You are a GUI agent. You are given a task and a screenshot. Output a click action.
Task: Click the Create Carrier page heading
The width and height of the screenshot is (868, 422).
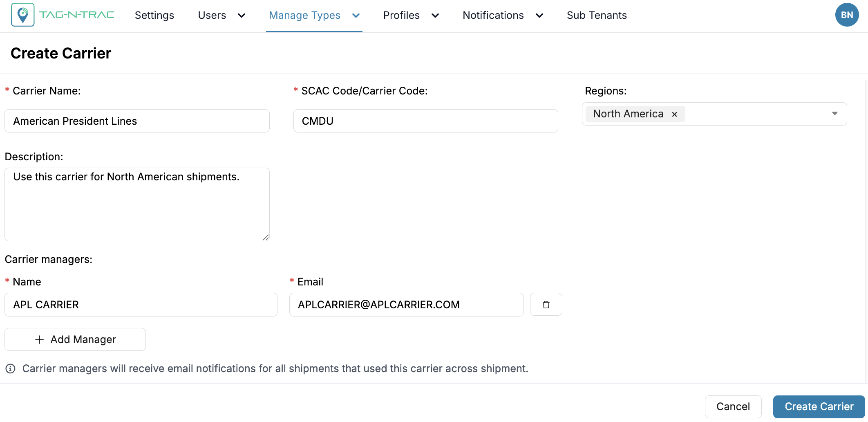pos(61,53)
